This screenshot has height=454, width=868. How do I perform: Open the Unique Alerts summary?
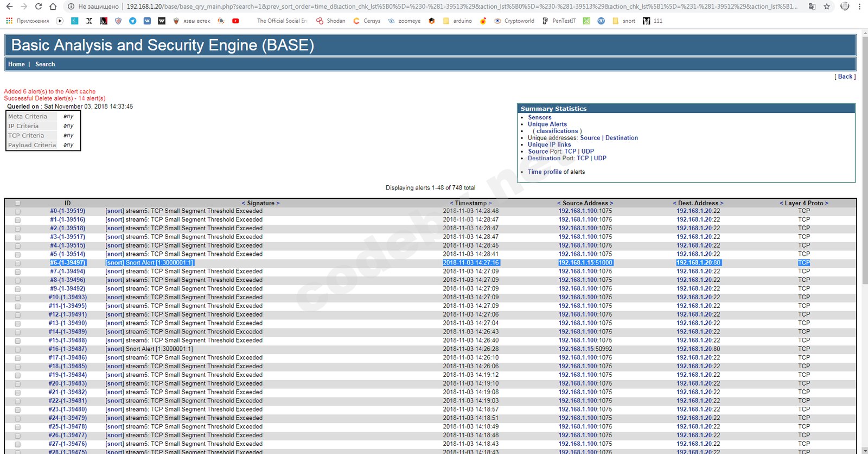(x=547, y=124)
